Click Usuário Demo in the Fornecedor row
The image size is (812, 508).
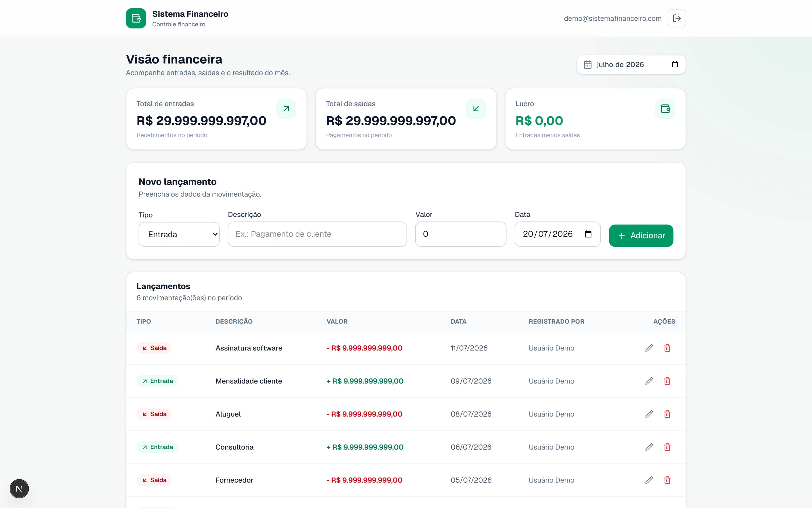pyautogui.click(x=551, y=480)
